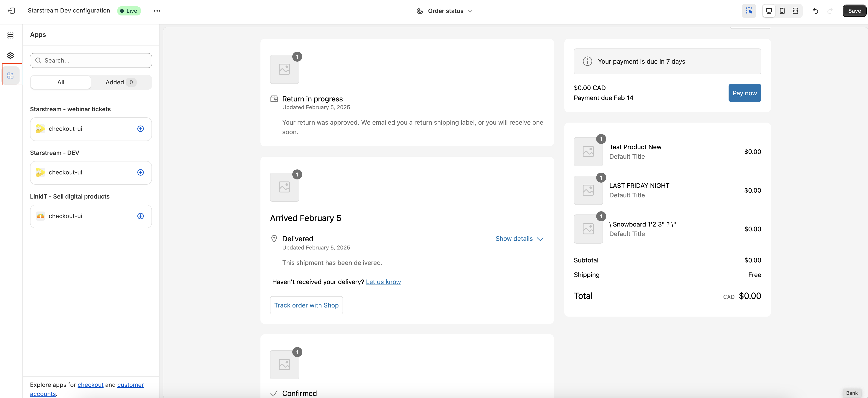Switch to desktop preview icon
Screen dimensions: 868x398
coord(769,11)
